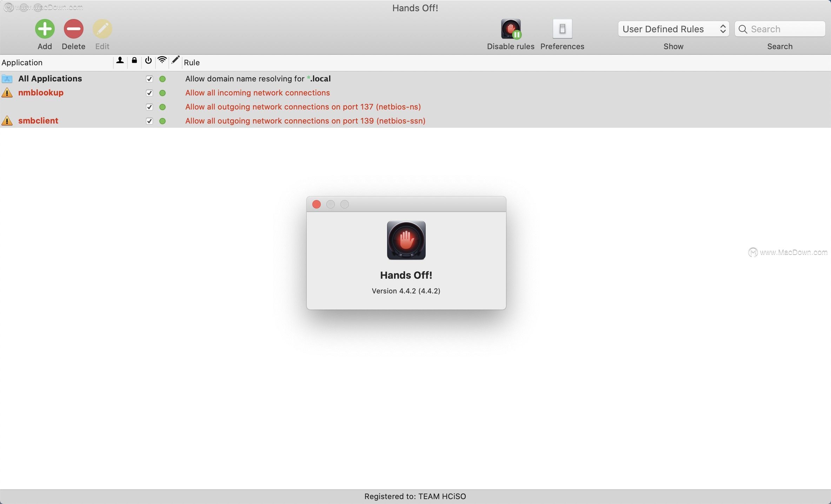Click the magnifier icon in Search field
The height and width of the screenshot is (504, 831).
(x=743, y=29)
